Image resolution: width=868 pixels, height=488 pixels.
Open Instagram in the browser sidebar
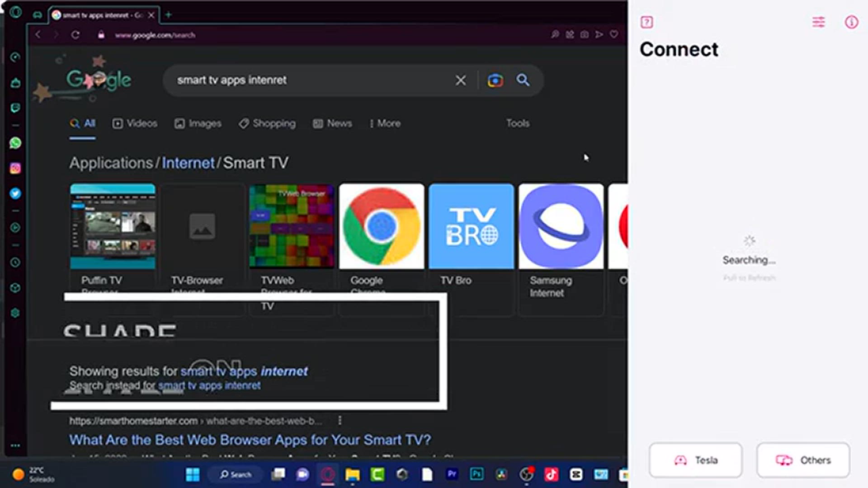click(x=15, y=169)
